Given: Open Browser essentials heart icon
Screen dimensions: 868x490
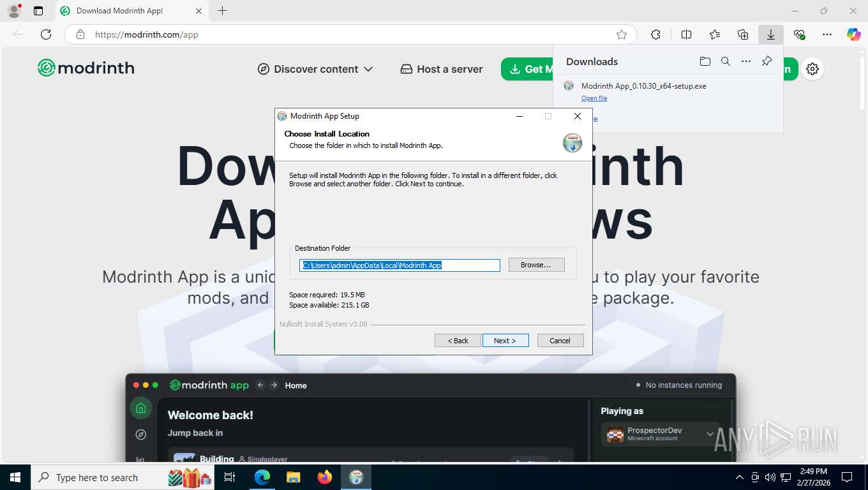Looking at the screenshot, I should [x=799, y=34].
